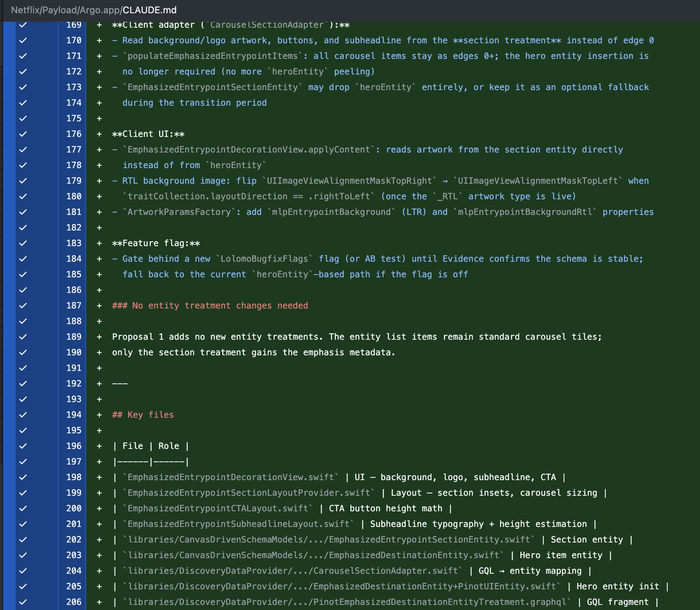
Task: Click the 'only the section treatment gains' line
Action: [254, 352]
